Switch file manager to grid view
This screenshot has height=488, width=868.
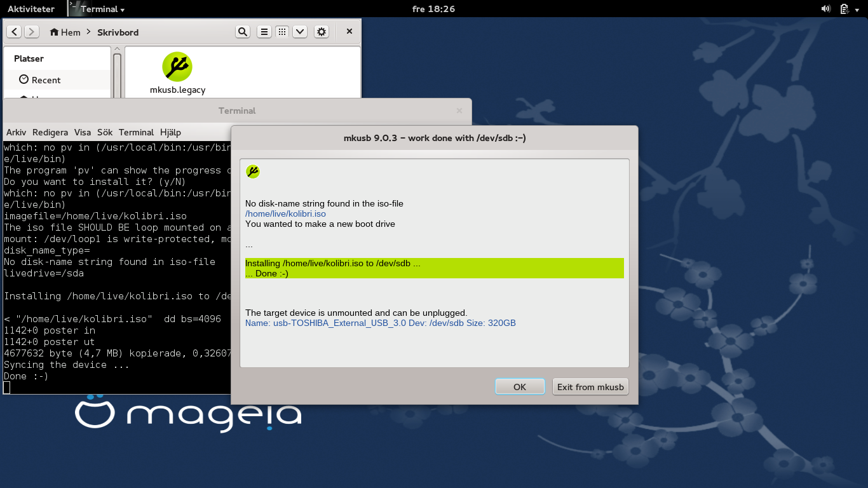point(282,32)
